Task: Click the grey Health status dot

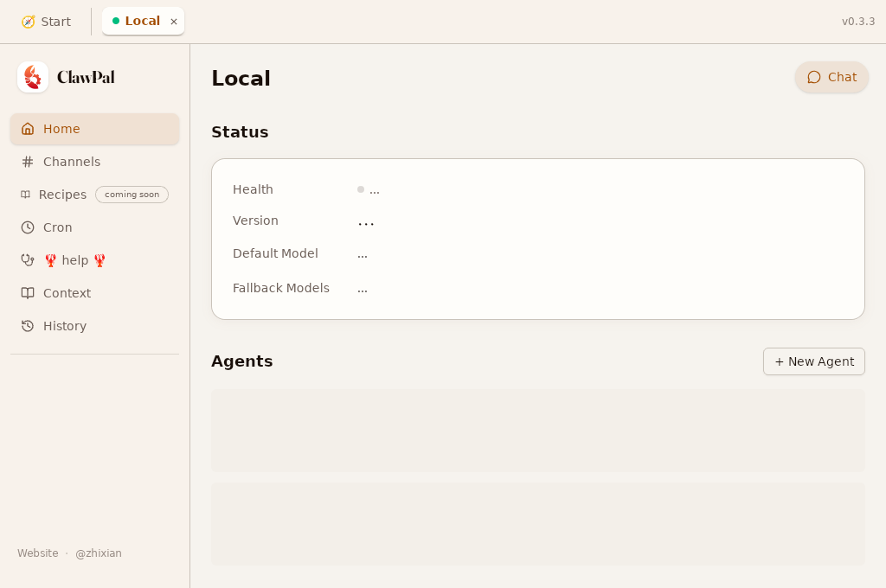Action: pyautogui.click(x=361, y=189)
